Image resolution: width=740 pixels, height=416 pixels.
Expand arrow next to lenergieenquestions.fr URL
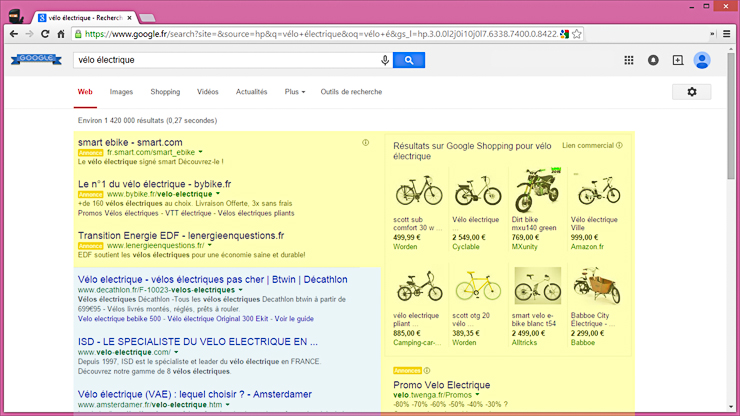point(210,245)
